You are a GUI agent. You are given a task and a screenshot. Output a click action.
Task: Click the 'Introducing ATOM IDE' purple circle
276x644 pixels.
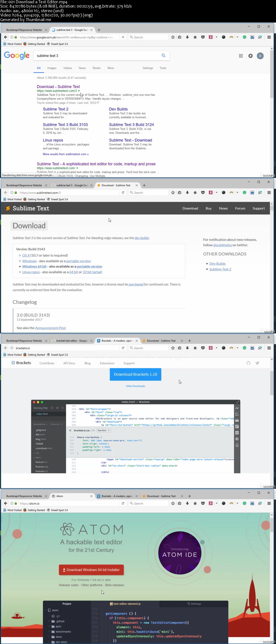(180, 553)
